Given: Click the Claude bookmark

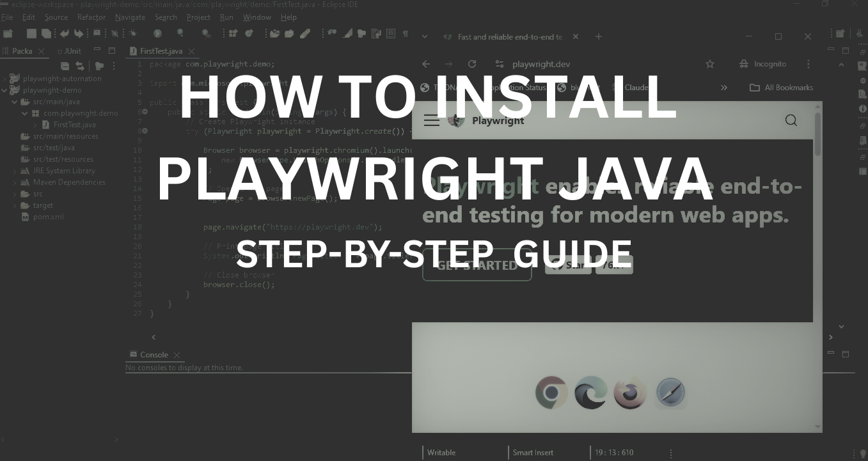Looking at the screenshot, I should (x=631, y=88).
